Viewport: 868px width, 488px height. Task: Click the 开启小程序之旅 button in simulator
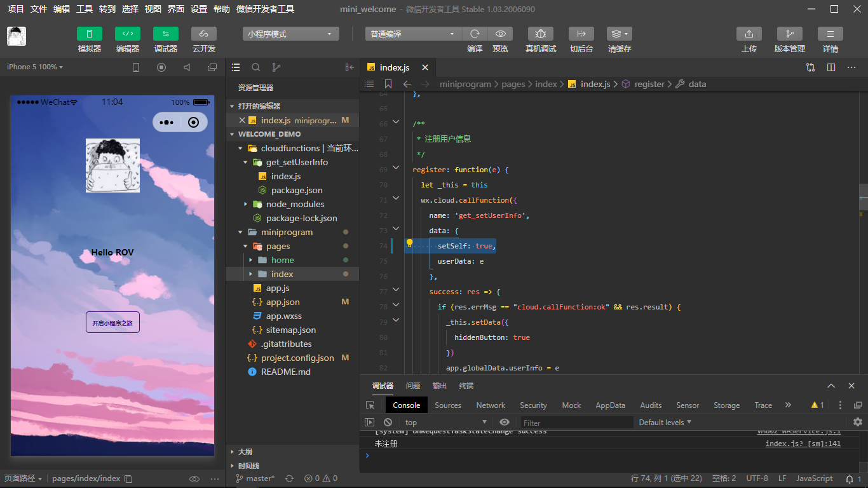[x=112, y=322]
